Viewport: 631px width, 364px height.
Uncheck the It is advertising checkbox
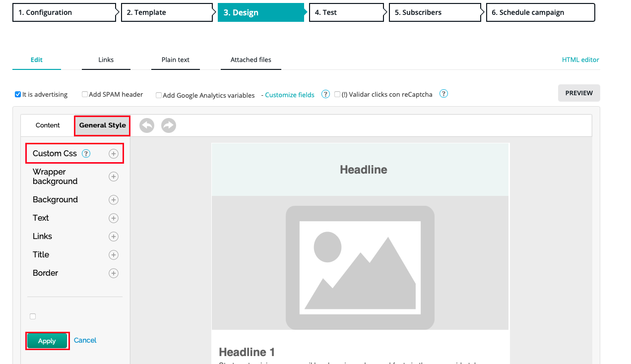point(18,94)
